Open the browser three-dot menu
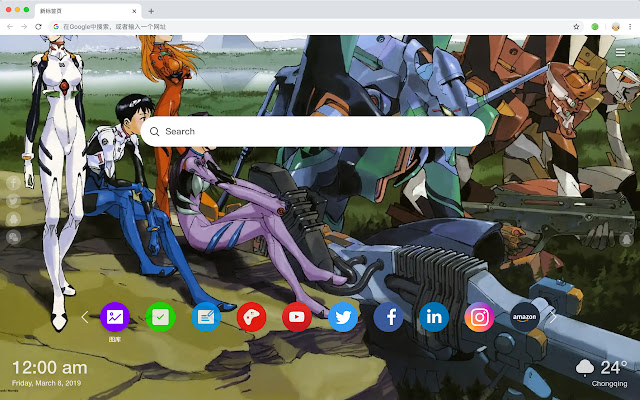The image size is (640, 400). (x=630, y=27)
